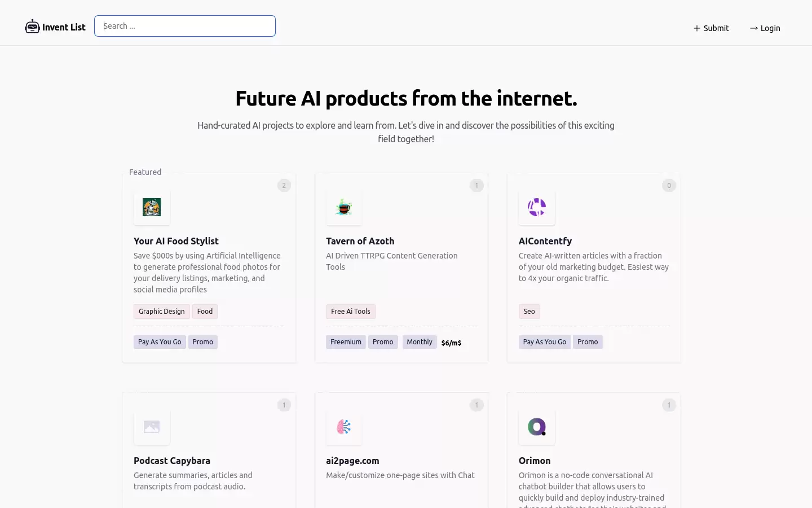Open the Login link
This screenshot has height=508, width=812.
click(x=765, y=28)
